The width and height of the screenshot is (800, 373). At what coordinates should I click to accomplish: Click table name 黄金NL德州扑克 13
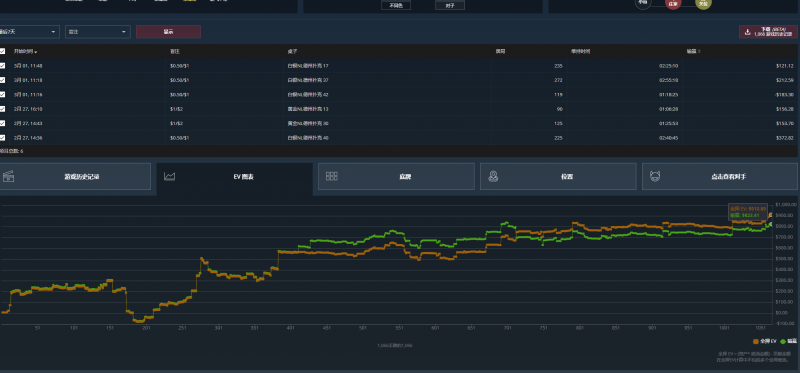pyautogui.click(x=308, y=109)
